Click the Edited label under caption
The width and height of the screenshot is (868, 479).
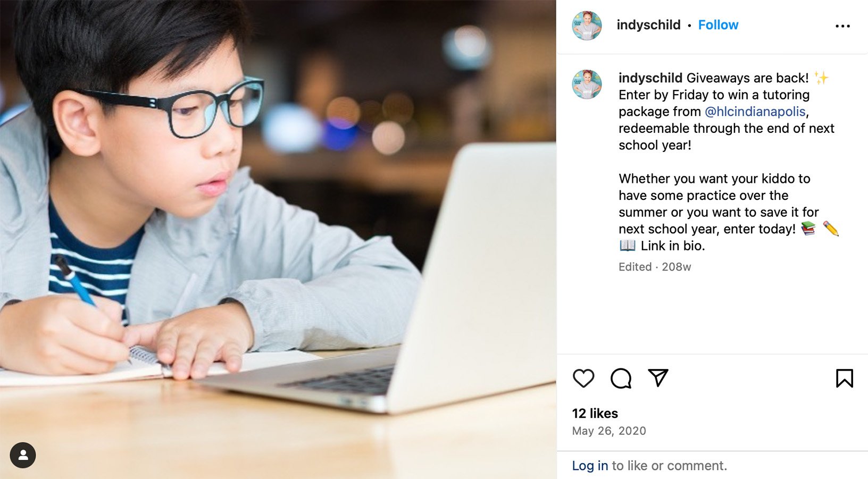click(635, 267)
